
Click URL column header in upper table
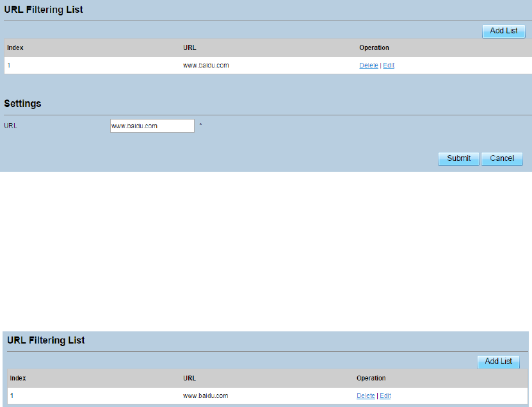[x=189, y=48]
